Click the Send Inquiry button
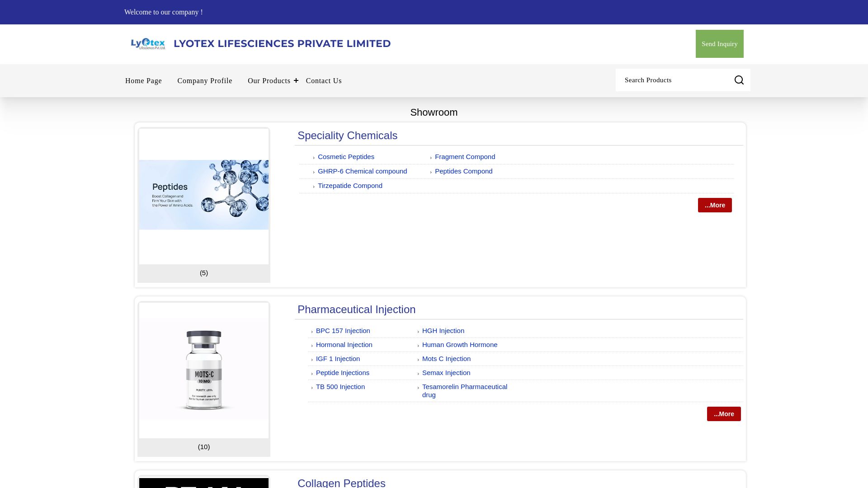 720,44
